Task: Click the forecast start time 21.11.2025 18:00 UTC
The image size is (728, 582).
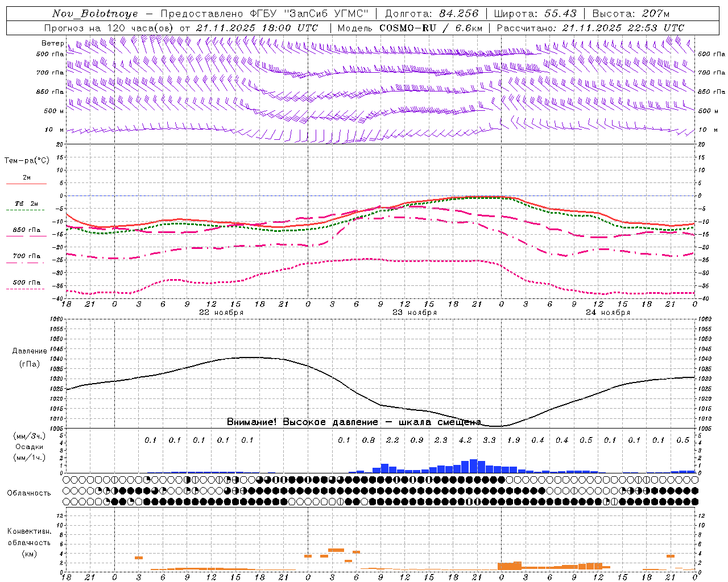Action: [257, 28]
